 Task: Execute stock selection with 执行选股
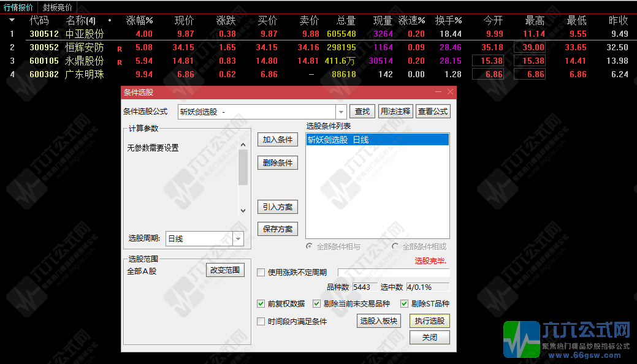coord(429,320)
